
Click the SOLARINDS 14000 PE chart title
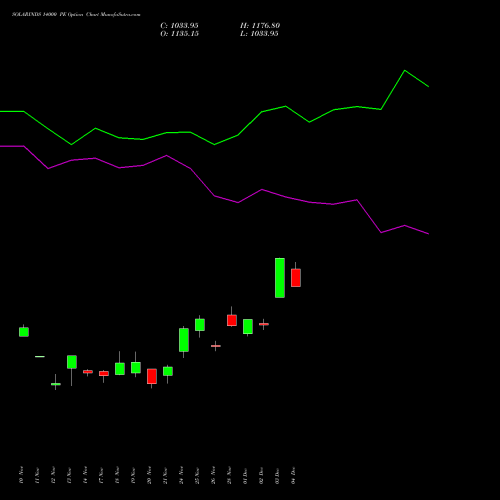[x=76, y=15]
